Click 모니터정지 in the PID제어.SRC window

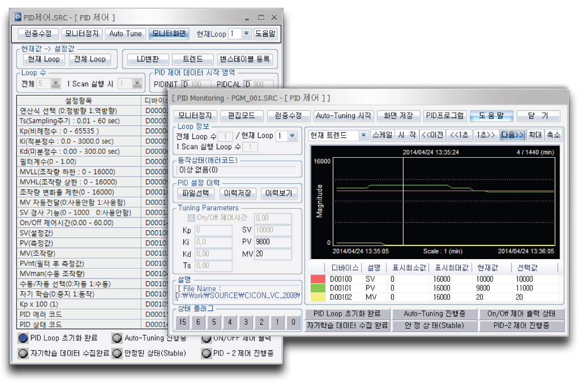coord(81,34)
